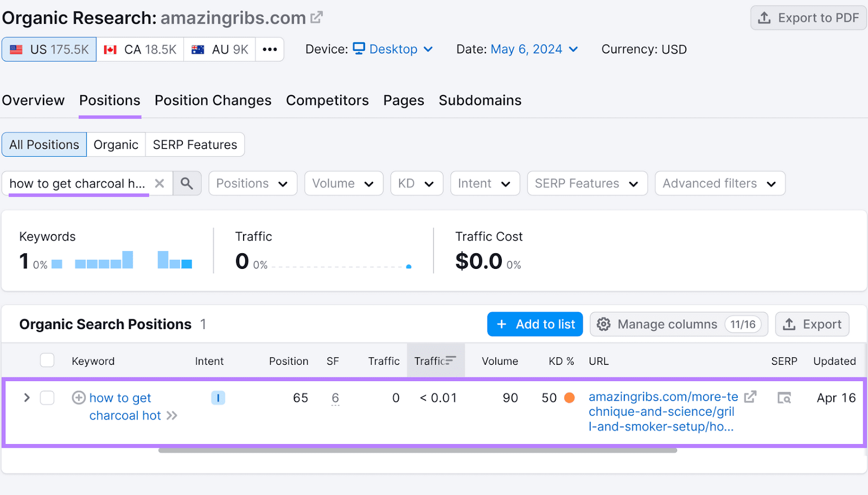868x495 pixels.
Task: Switch to the Competitors tab
Action: click(x=327, y=100)
